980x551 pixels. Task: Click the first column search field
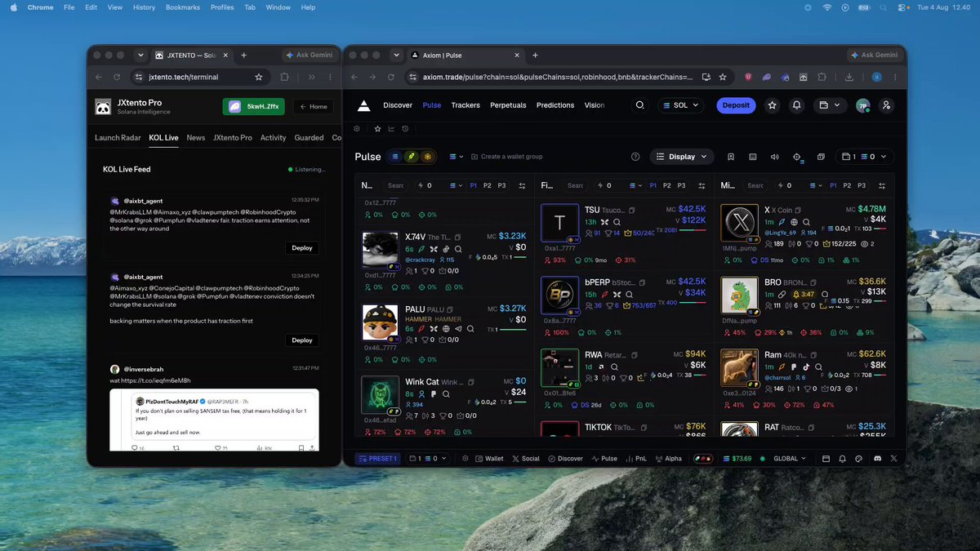(395, 185)
